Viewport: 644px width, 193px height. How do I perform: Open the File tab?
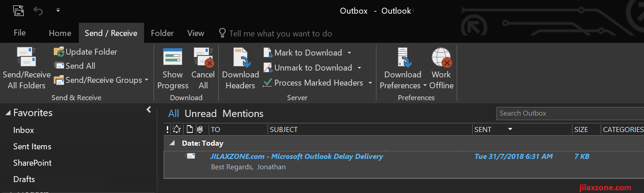20,33
